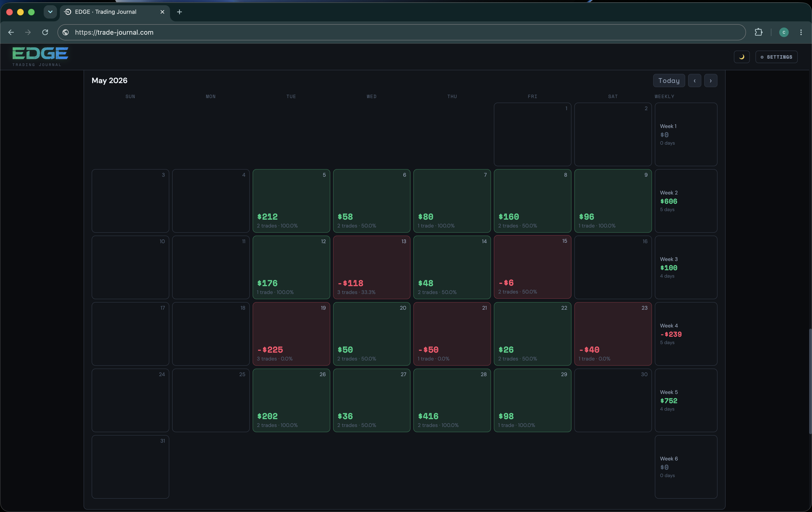The height and width of the screenshot is (512, 812).
Task: Open the tab search dropdown arrow
Action: coord(50,12)
